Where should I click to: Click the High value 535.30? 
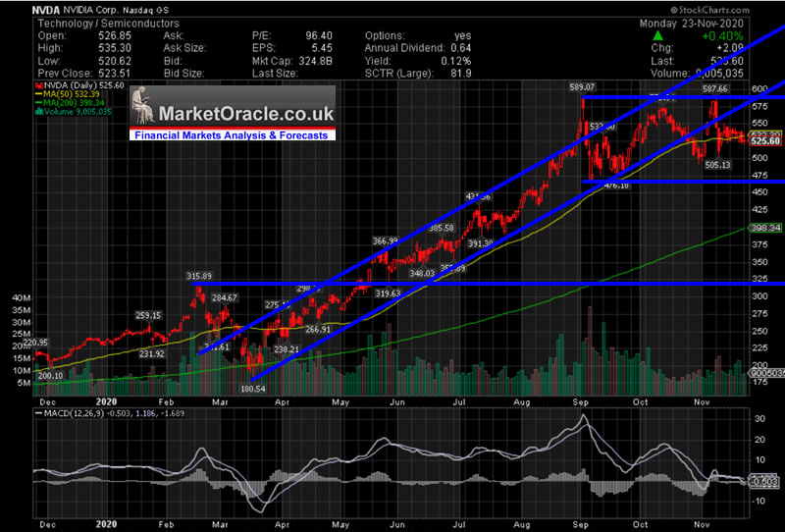point(115,48)
